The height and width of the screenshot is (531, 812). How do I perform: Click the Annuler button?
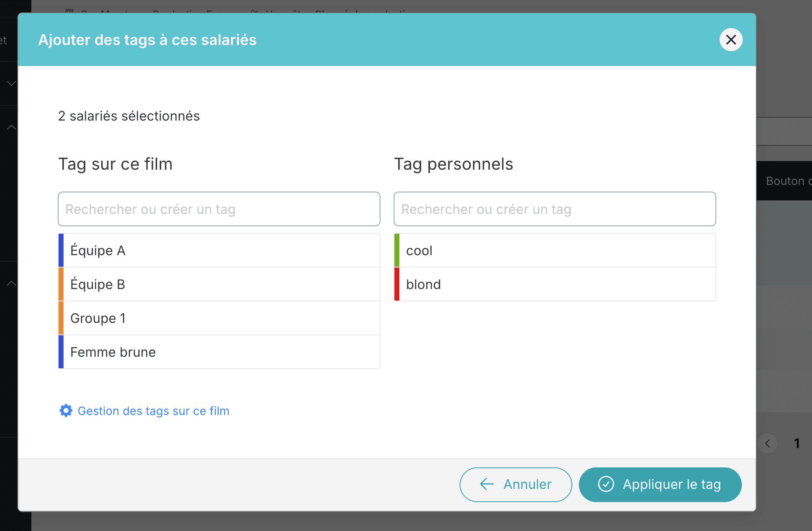click(x=516, y=484)
